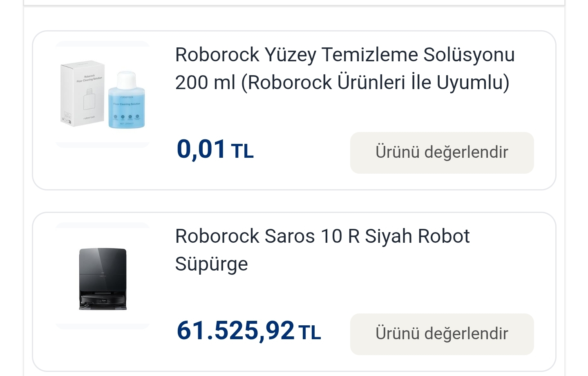Click the black robot vacuum dock picture
The width and height of the screenshot is (588, 376).
pos(103,279)
